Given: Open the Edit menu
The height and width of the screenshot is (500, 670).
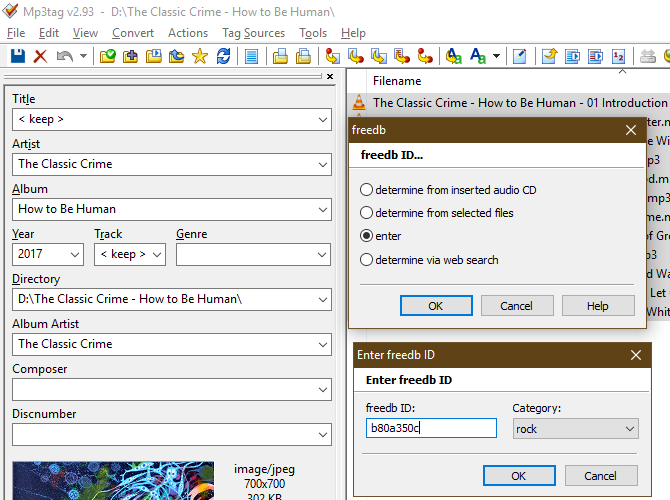Looking at the screenshot, I should point(49,33).
